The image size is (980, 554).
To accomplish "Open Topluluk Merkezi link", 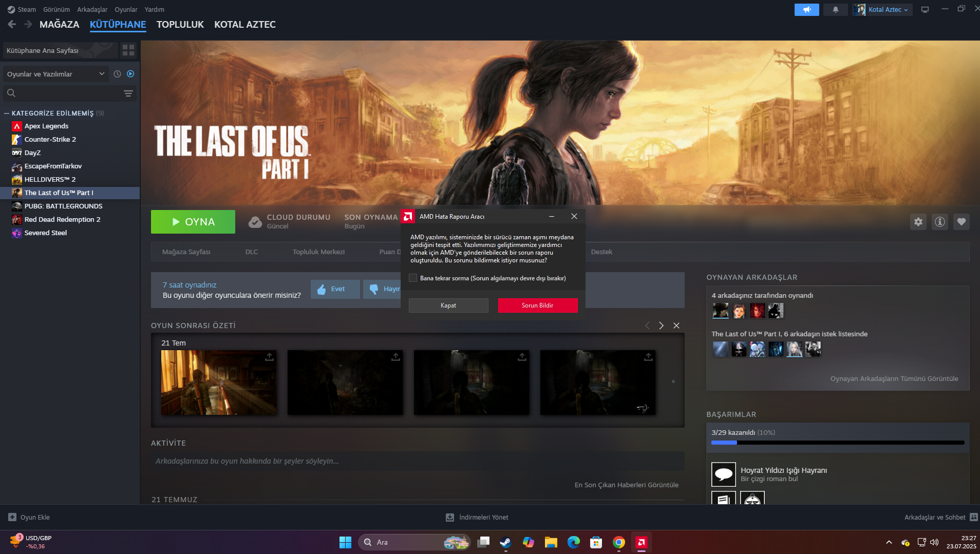I will tap(318, 252).
